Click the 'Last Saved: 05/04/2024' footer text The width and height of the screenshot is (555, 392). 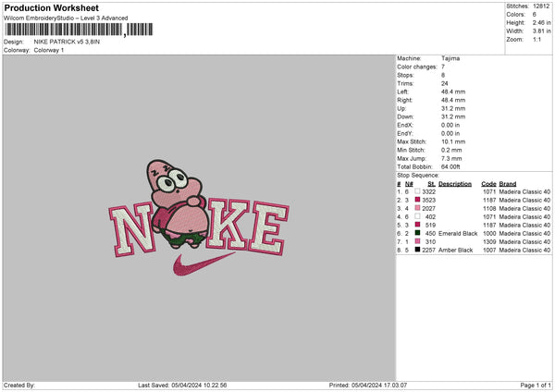point(182,385)
